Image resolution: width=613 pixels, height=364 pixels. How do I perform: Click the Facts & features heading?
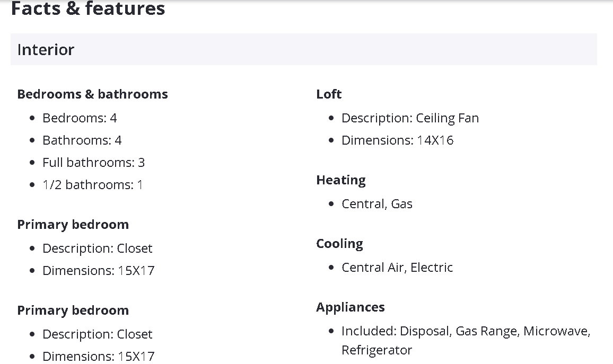coord(88,8)
